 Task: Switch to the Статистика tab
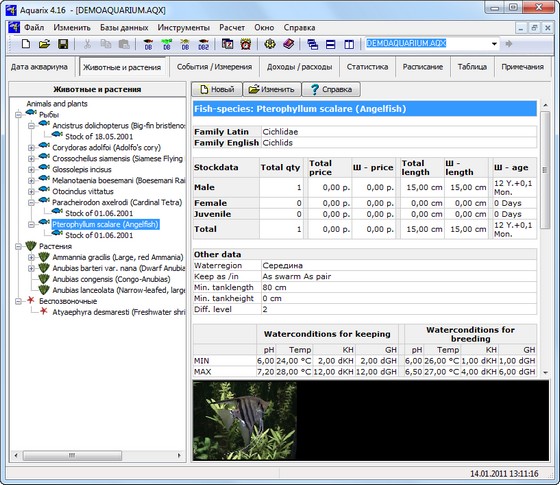tap(367, 67)
